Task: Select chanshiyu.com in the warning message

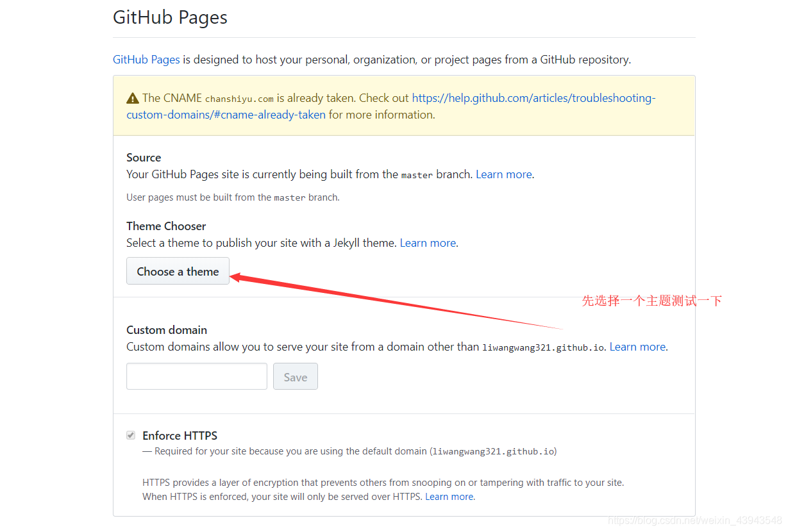Action: point(239,99)
